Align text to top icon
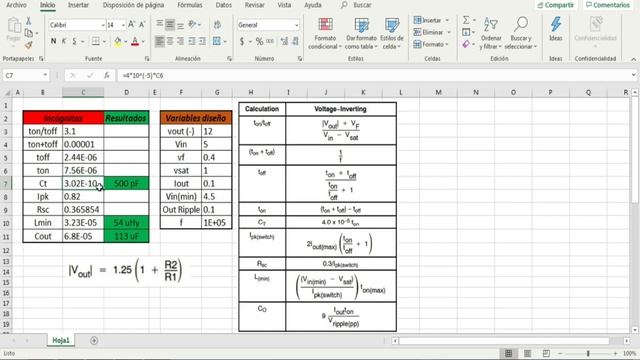The width and height of the screenshot is (640, 360). pos(160,24)
